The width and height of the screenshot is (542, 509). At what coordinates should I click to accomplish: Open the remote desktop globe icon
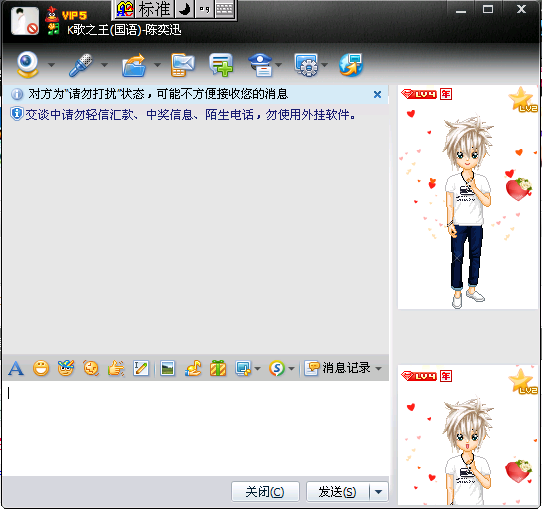(x=351, y=65)
